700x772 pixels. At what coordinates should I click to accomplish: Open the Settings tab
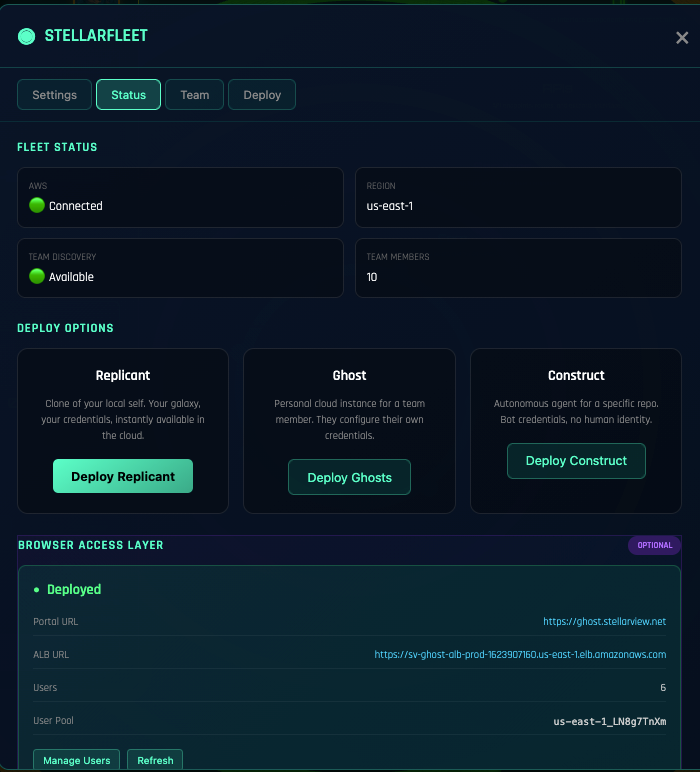(x=54, y=95)
